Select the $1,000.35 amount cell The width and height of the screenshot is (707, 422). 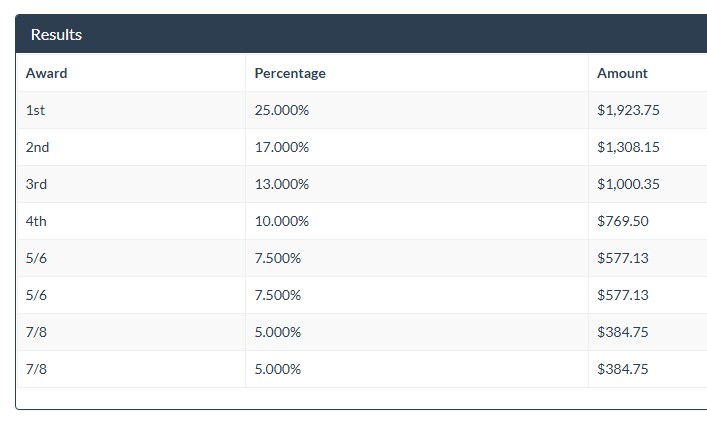(x=628, y=184)
